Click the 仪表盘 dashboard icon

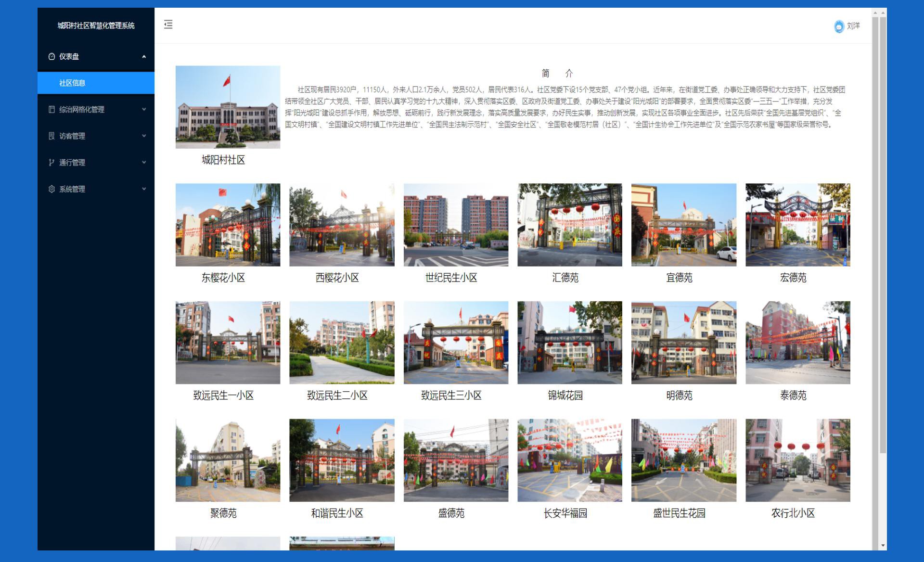51,56
